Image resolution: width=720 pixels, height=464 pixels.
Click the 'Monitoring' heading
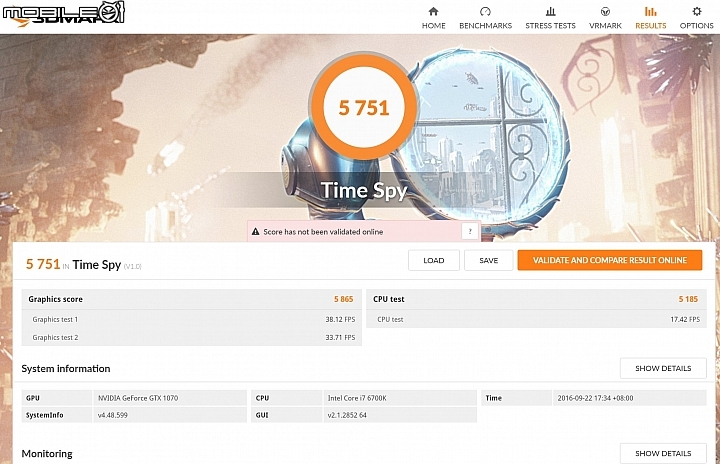[47, 453]
